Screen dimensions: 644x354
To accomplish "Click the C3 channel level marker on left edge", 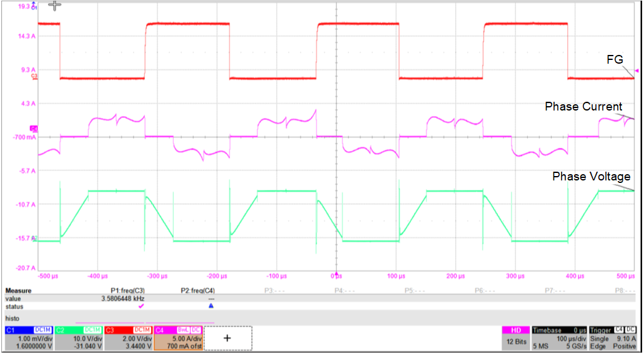I will (x=35, y=76).
